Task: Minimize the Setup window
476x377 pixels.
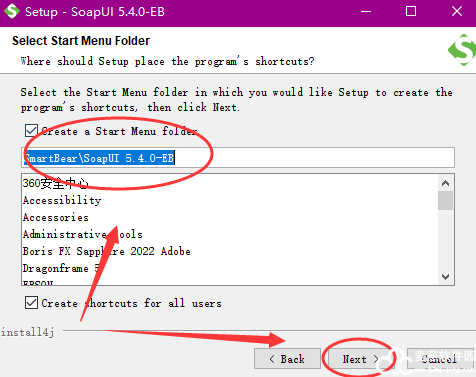Action: click(366, 11)
